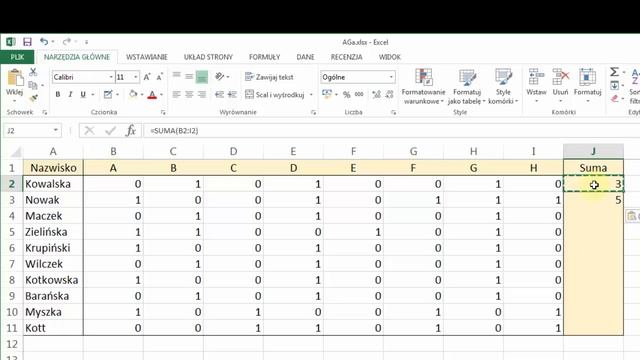
Task: Click the Redo arrow icon
Action: pos(67,42)
